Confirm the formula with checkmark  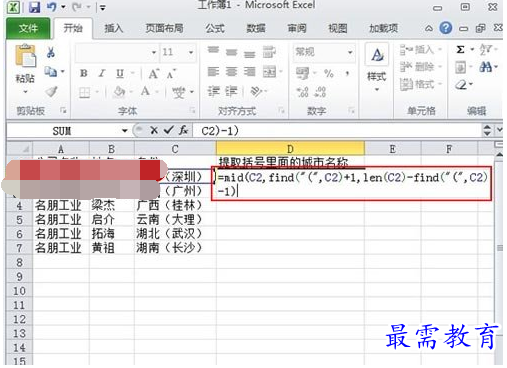tap(169, 130)
